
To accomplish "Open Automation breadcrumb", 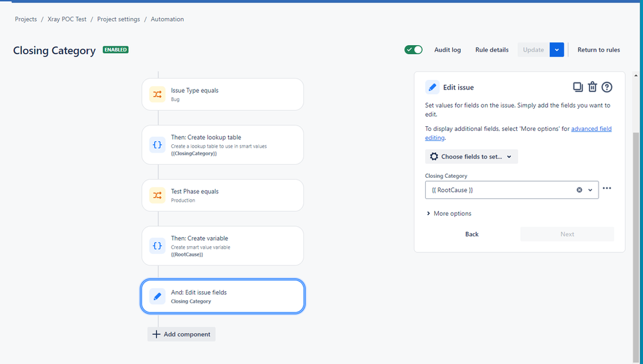I will pyautogui.click(x=168, y=19).
